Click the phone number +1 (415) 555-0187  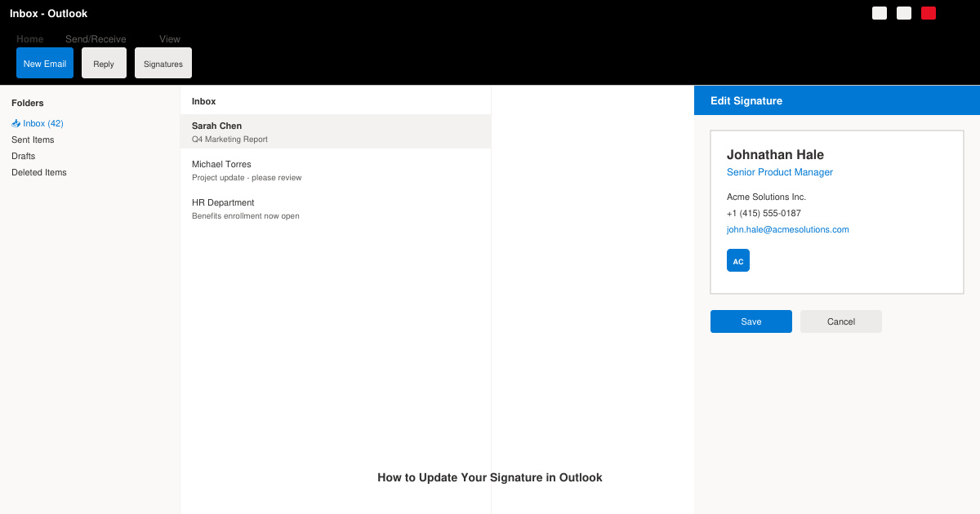pos(764,213)
